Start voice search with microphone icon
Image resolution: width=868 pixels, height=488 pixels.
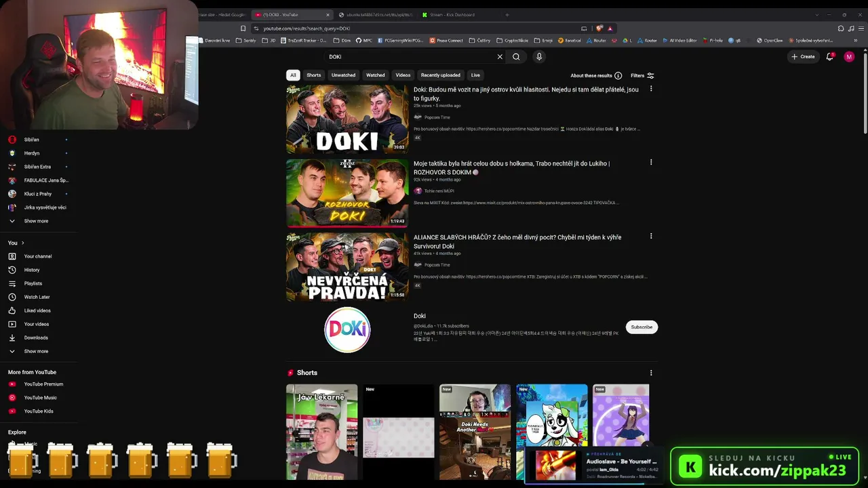tap(539, 57)
